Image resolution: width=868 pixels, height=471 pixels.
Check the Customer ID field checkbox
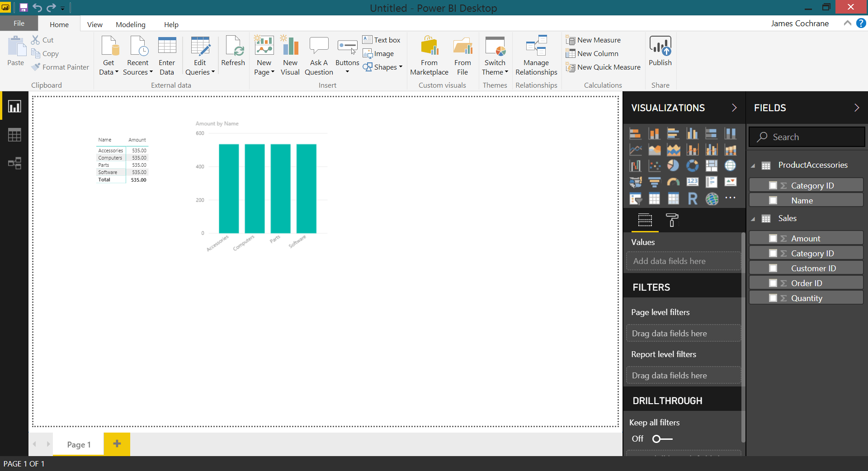[x=773, y=268]
